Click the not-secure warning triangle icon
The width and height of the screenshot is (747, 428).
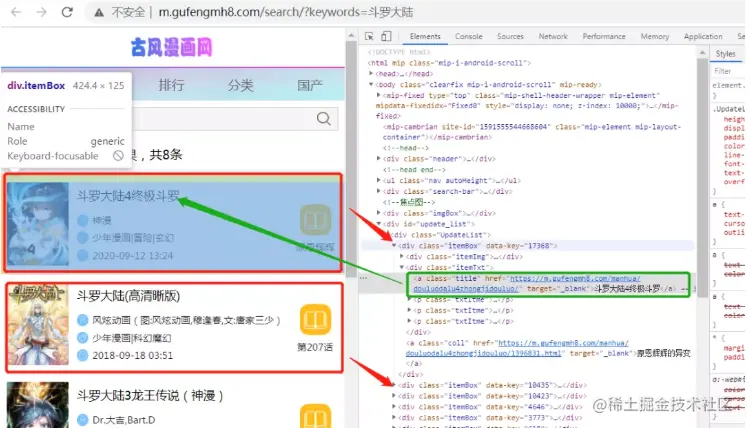point(99,12)
